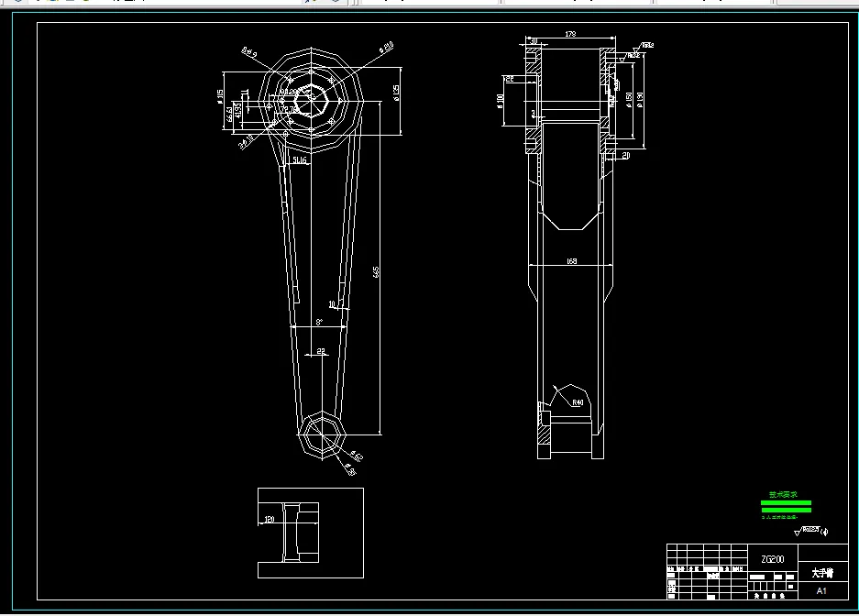
Task: Click the green 技术要求 heading
Action: (783, 494)
